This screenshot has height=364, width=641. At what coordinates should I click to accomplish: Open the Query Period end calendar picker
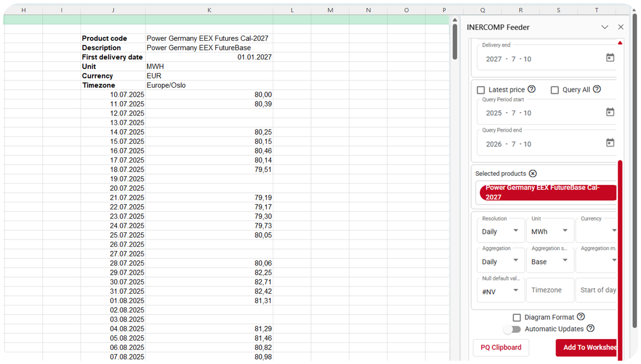coord(610,143)
